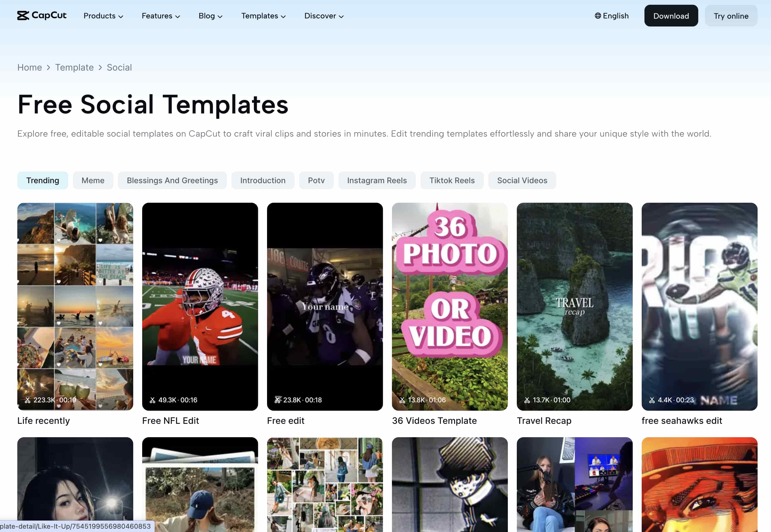Open the podcast streamer template thumbnail
This screenshot has height=532, width=771.
[575, 485]
